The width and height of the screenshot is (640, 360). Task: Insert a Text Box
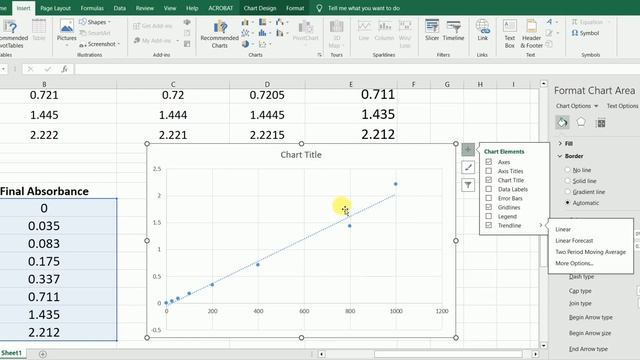[509, 33]
